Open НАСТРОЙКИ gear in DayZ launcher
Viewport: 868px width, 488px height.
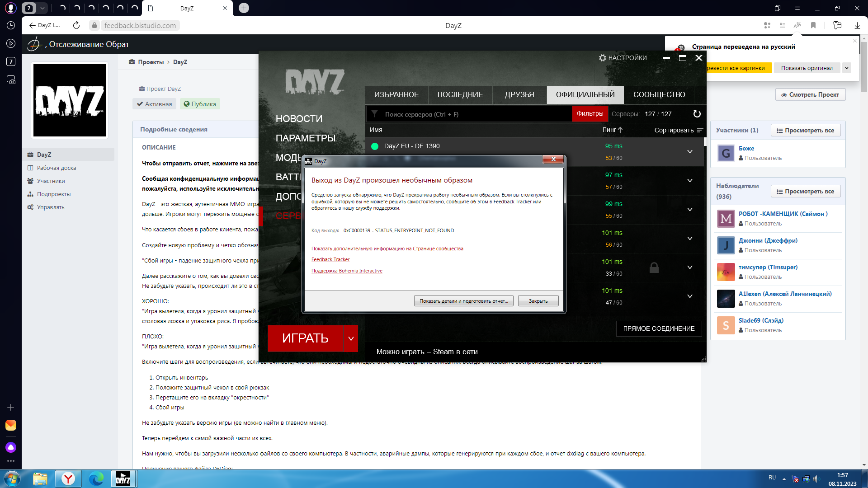pyautogui.click(x=623, y=58)
